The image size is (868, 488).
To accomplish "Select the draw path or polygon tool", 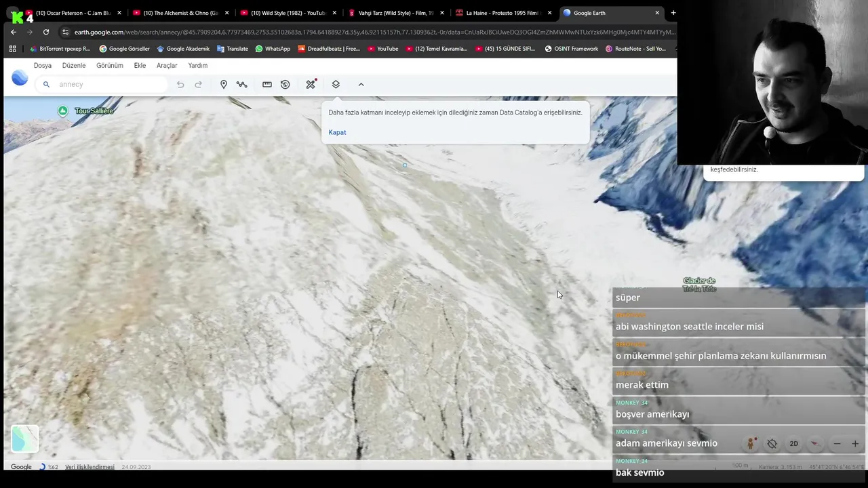I will (242, 85).
